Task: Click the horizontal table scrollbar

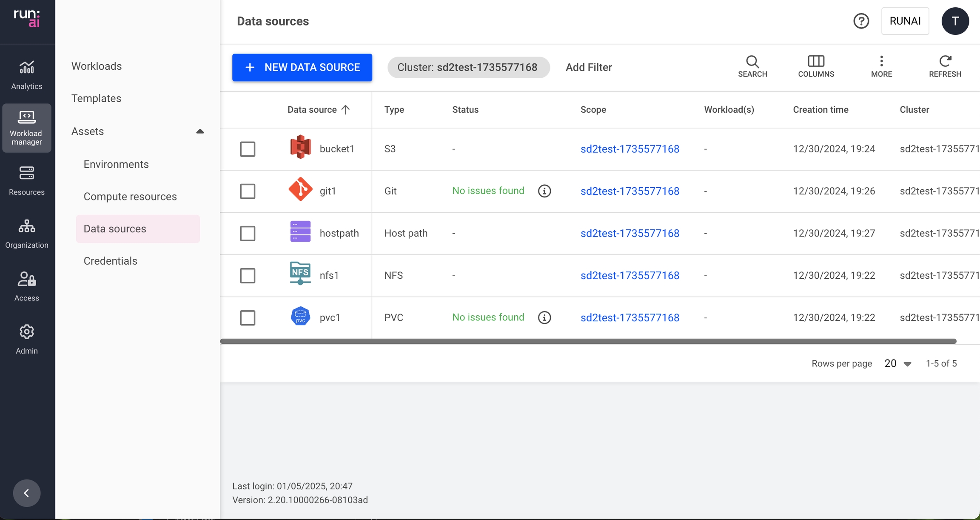Action: click(x=588, y=341)
